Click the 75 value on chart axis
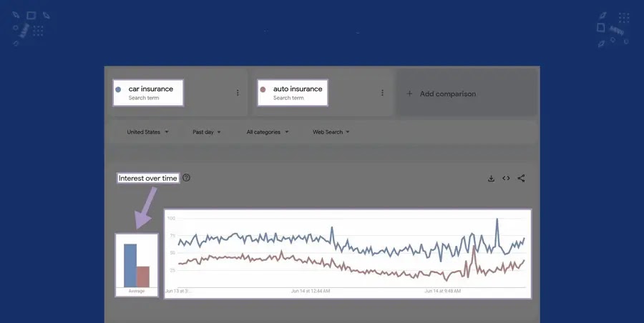The image size is (644, 323). 172,236
